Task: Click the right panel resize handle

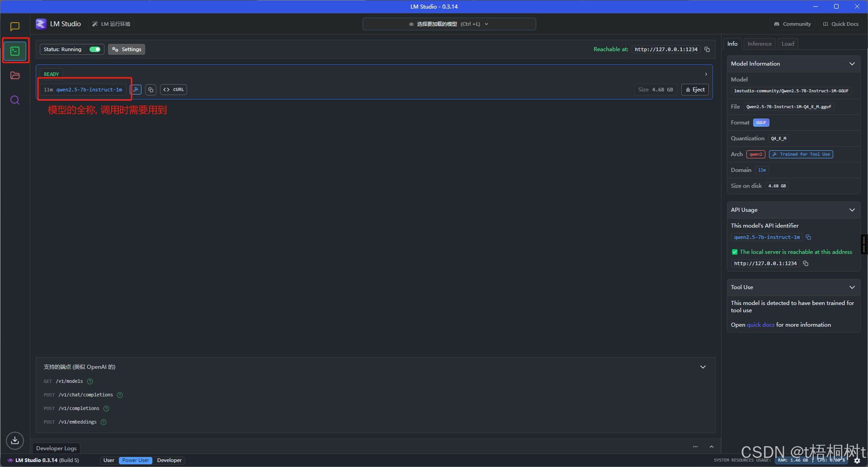Action: click(864, 244)
